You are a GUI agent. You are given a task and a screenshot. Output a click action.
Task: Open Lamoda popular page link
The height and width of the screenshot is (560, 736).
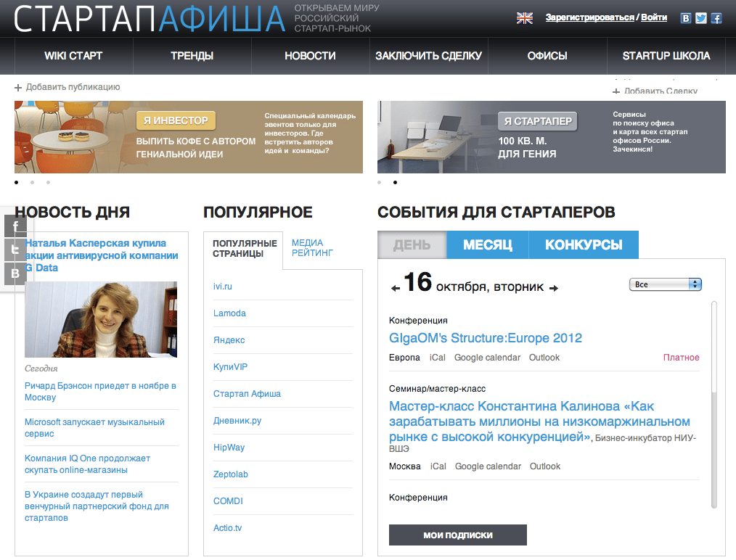pyautogui.click(x=229, y=313)
